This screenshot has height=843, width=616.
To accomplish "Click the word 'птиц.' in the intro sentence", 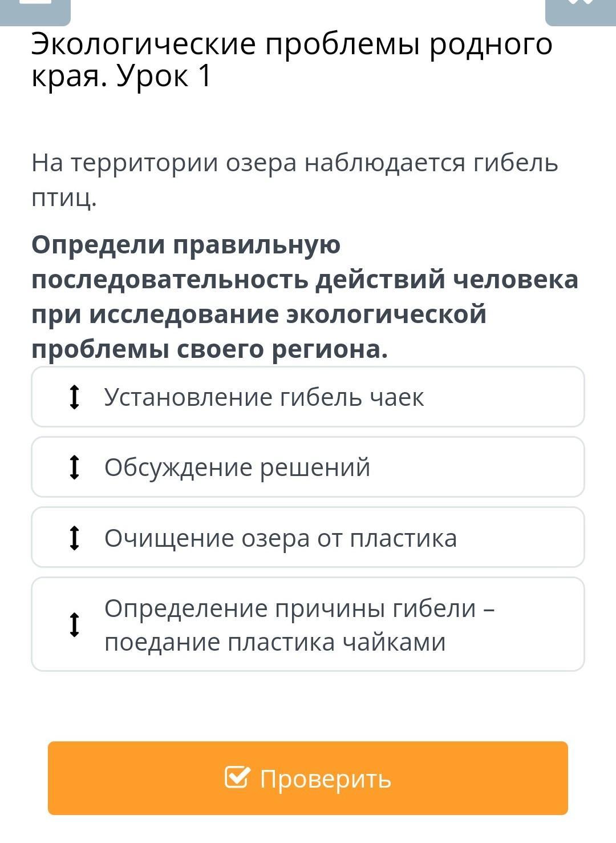I will pos(64,198).
